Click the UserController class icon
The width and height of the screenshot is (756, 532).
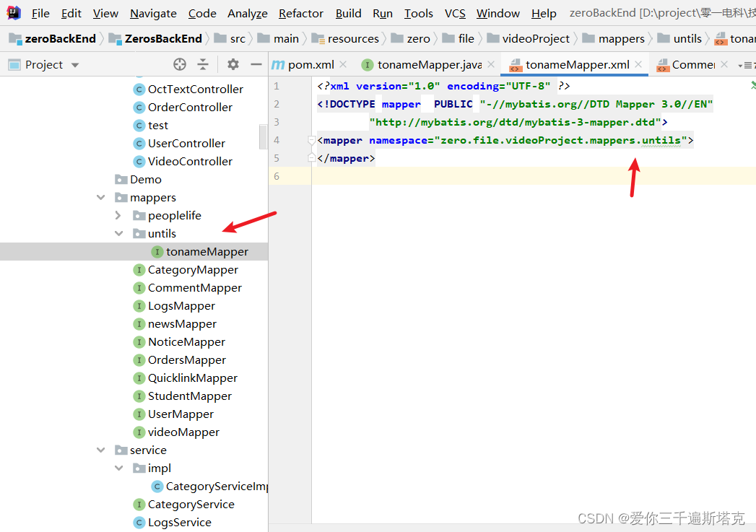click(x=138, y=143)
